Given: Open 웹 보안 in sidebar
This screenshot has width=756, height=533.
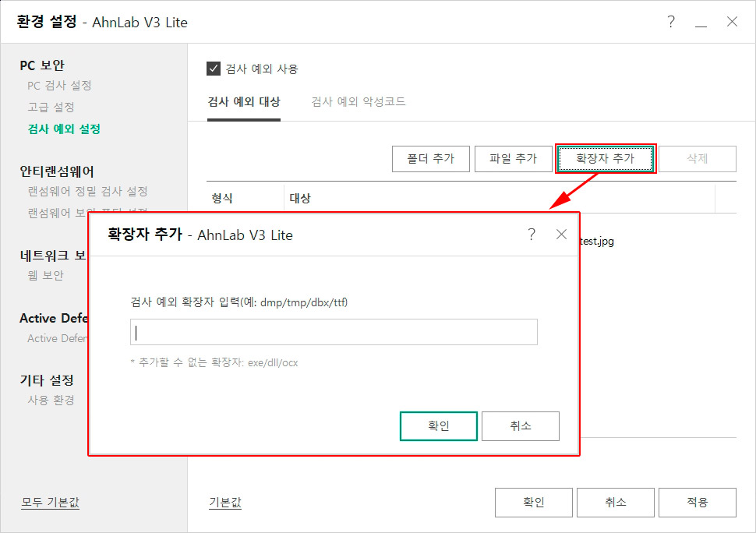Looking at the screenshot, I should point(45,276).
